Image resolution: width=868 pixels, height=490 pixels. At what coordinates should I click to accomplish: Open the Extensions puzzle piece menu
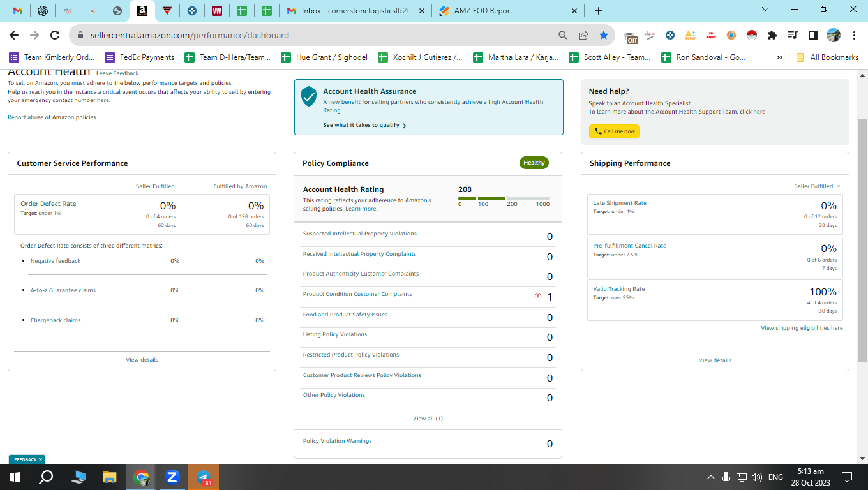(772, 35)
